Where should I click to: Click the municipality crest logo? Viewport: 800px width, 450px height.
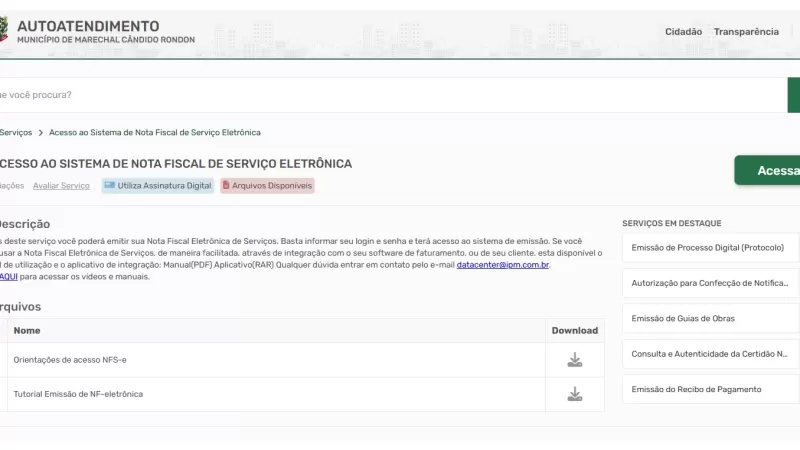pos(3,31)
